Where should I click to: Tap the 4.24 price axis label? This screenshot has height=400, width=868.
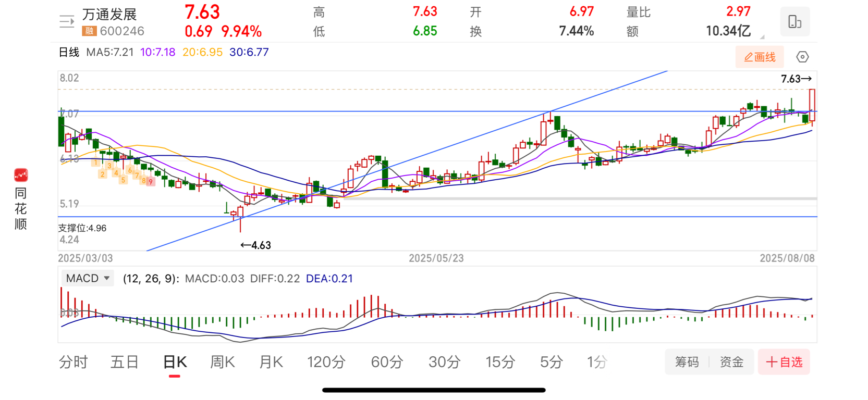point(69,240)
